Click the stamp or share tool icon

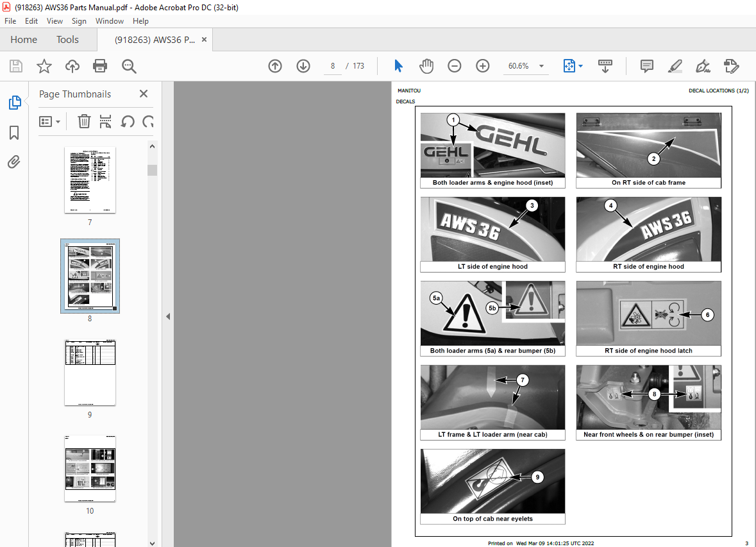coord(732,66)
